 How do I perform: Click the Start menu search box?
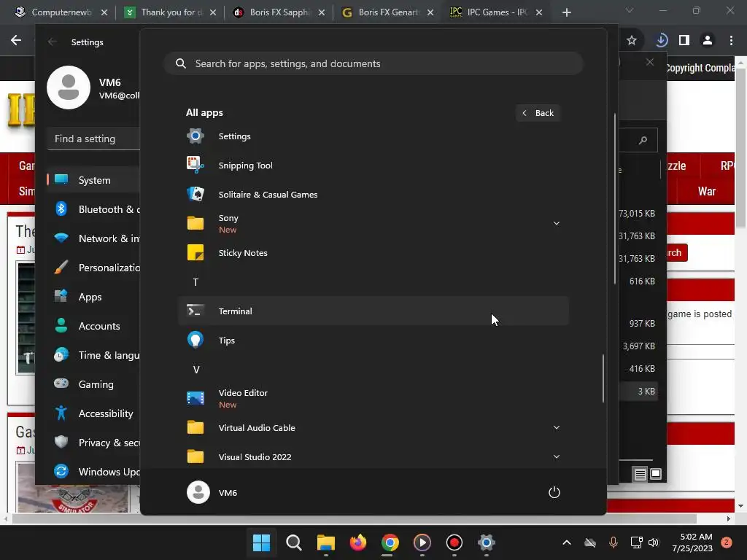[x=373, y=63]
